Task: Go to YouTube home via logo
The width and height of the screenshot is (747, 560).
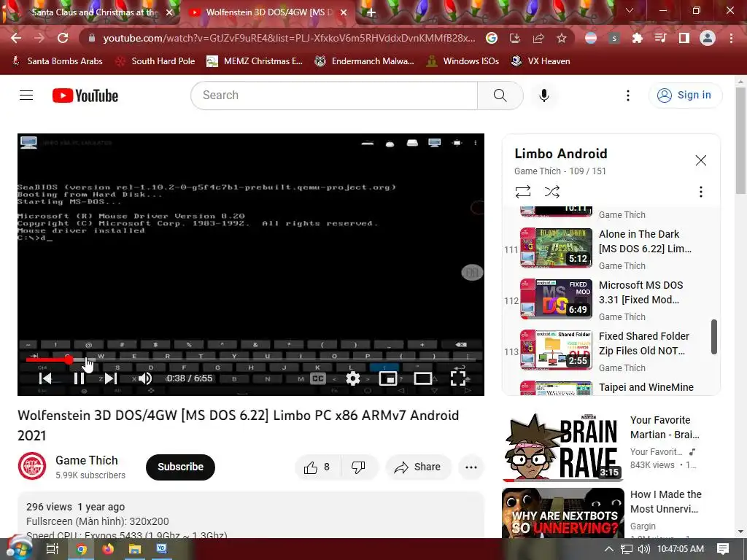Action: point(85,96)
